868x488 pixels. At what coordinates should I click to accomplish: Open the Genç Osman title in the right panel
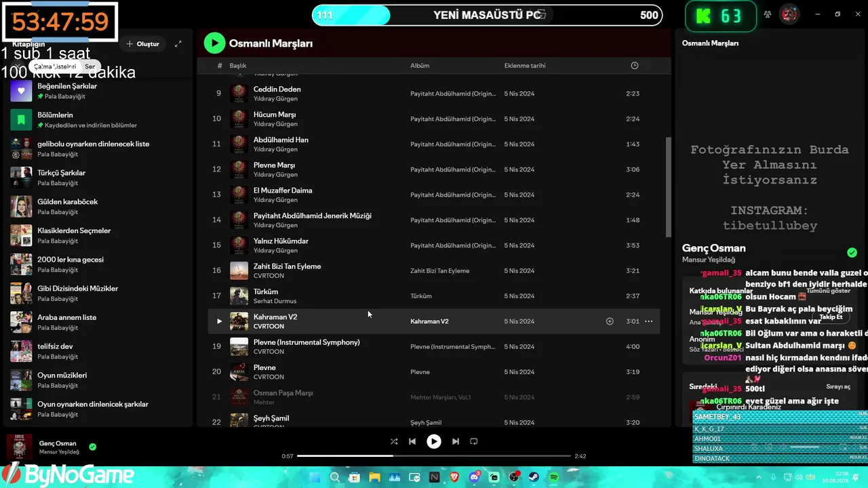713,248
